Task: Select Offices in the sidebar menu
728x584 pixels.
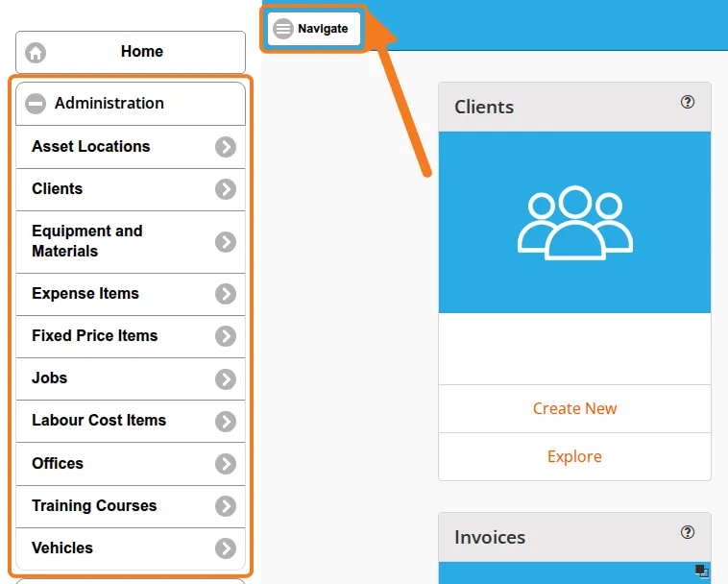Action: click(x=131, y=464)
